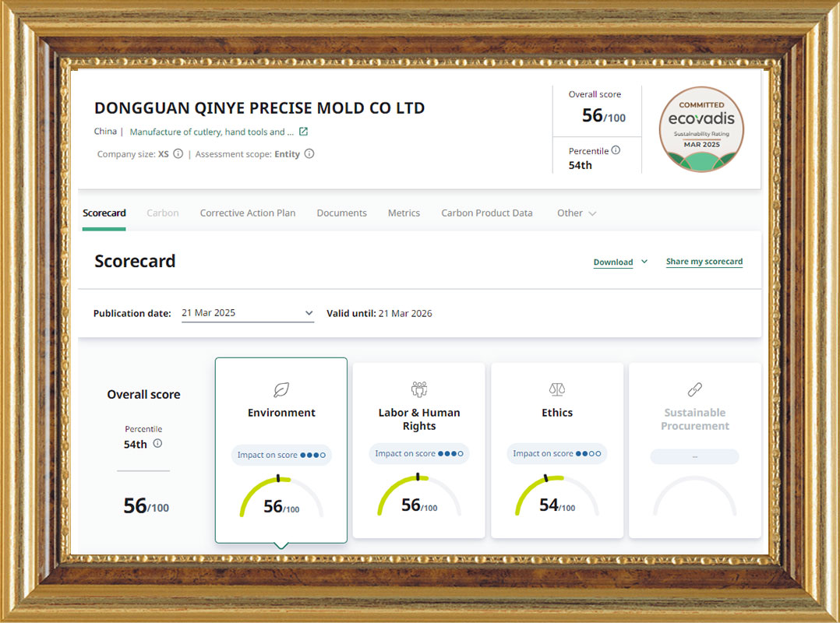
Task: Click the info icon next to Company size XS
Action: tap(178, 154)
